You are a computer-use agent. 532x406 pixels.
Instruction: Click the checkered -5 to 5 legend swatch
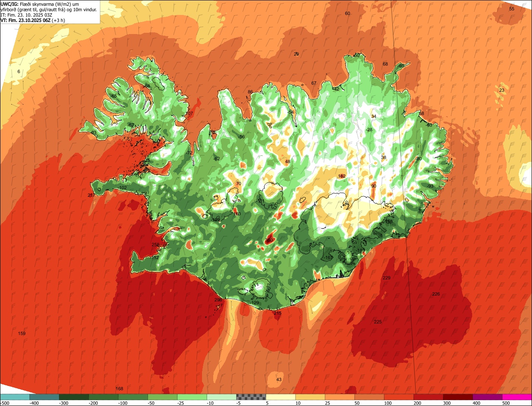click(251, 397)
